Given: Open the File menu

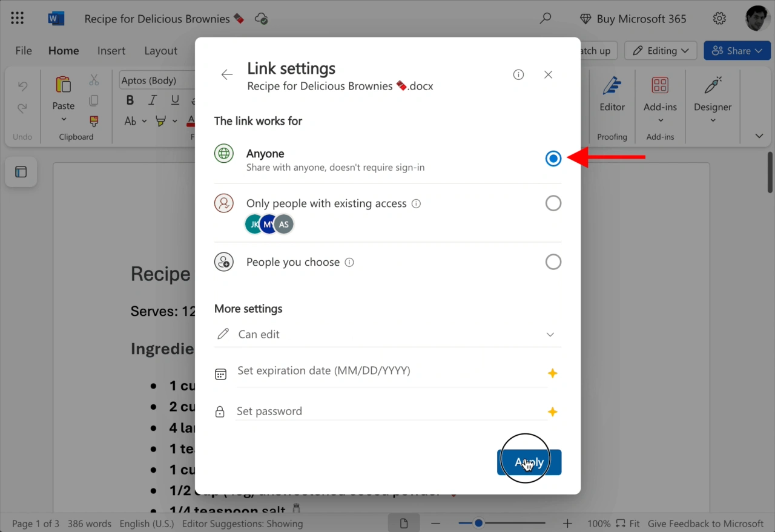Looking at the screenshot, I should (x=24, y=51).
